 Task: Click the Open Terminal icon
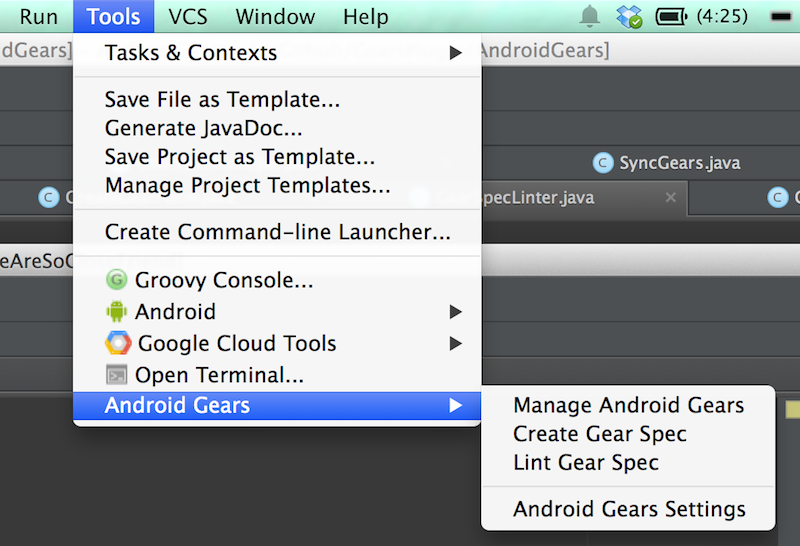coord(116,375)
